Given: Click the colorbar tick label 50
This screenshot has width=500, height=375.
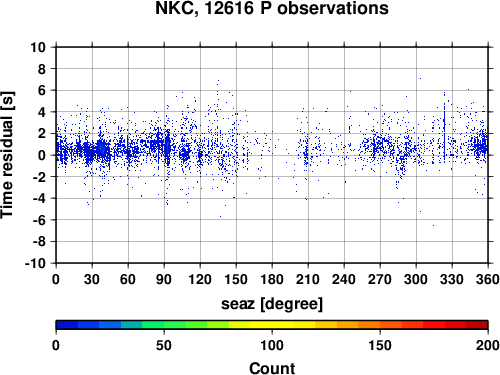Looking at the screenshot, I should pos(164,345).
